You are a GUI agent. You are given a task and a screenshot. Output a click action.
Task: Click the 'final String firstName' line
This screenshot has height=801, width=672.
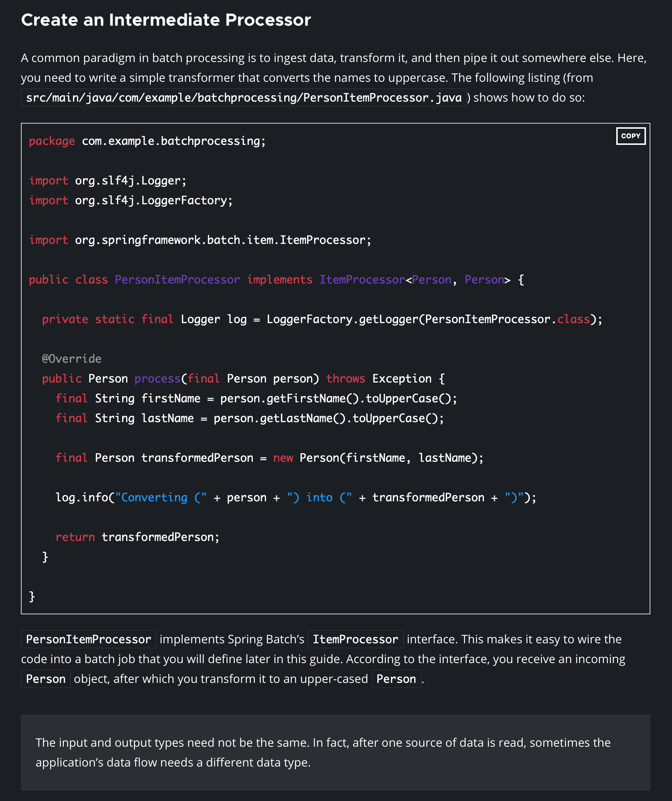pyautogui.click(x=256, y=399)
